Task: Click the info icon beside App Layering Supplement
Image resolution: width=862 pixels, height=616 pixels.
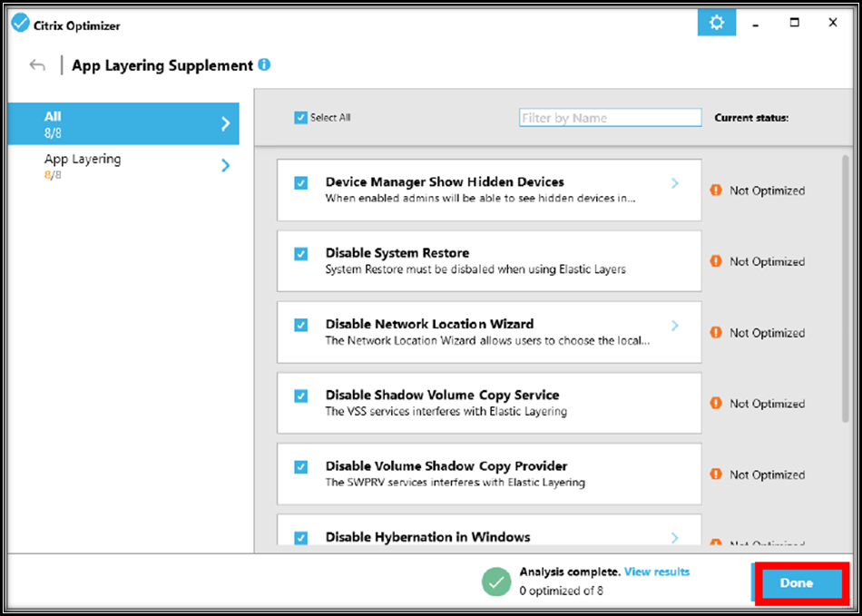Action: click(x=264, y=65)
